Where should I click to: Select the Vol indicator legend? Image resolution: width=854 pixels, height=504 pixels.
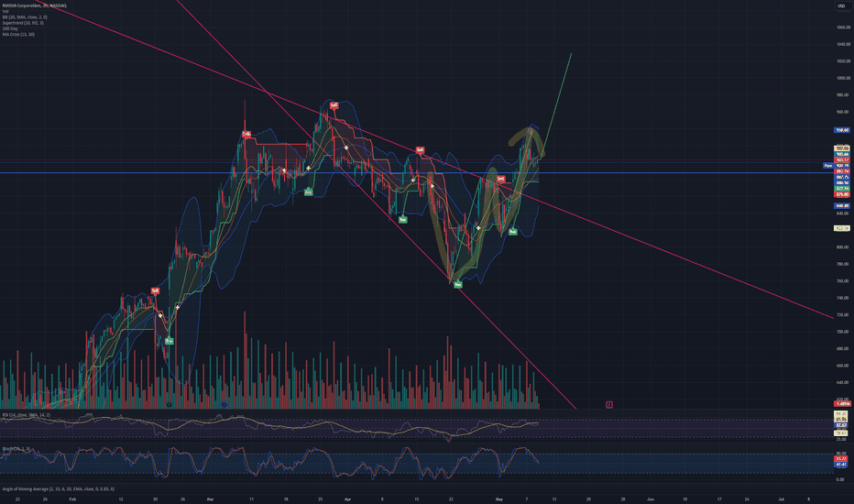(x=5, y=11)
